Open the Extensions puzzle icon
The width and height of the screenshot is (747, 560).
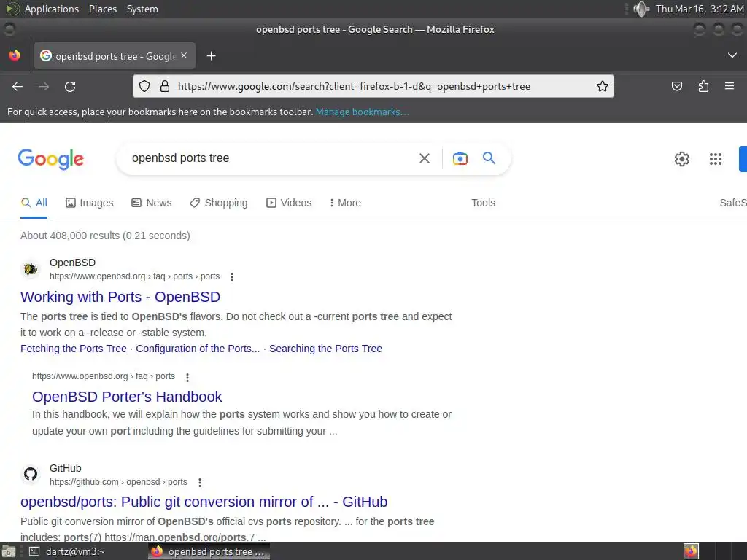click(703, 86)
